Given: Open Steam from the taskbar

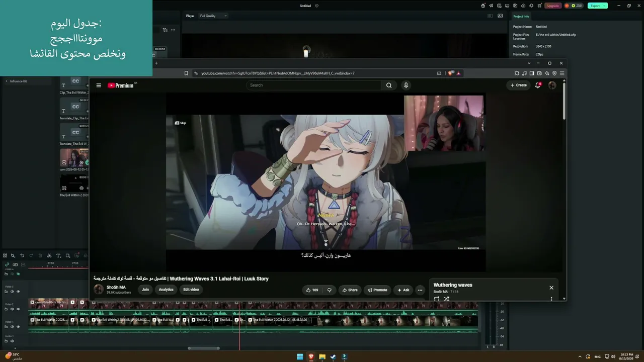Looking at the screenshot, I should [333, 357].
